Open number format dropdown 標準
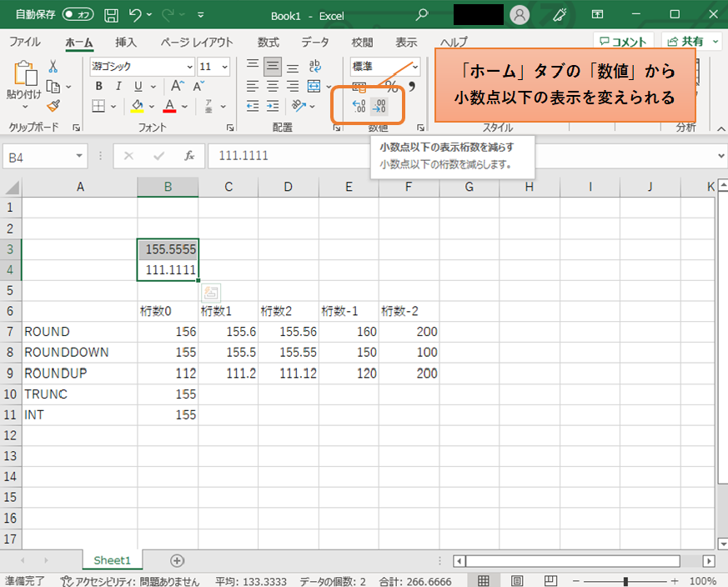 point(415,67)
